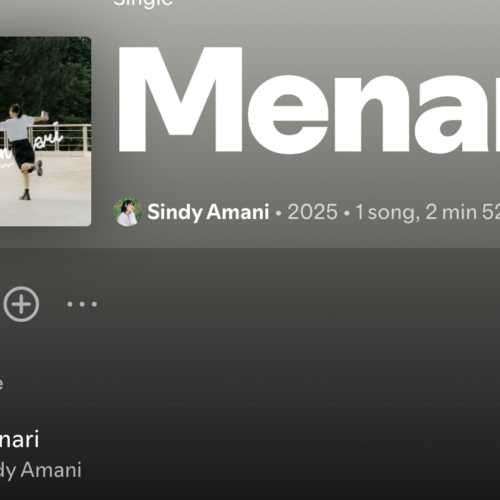Click the Title column header in track list
Viewport: 500px width, 500px height.
[1, 384]
